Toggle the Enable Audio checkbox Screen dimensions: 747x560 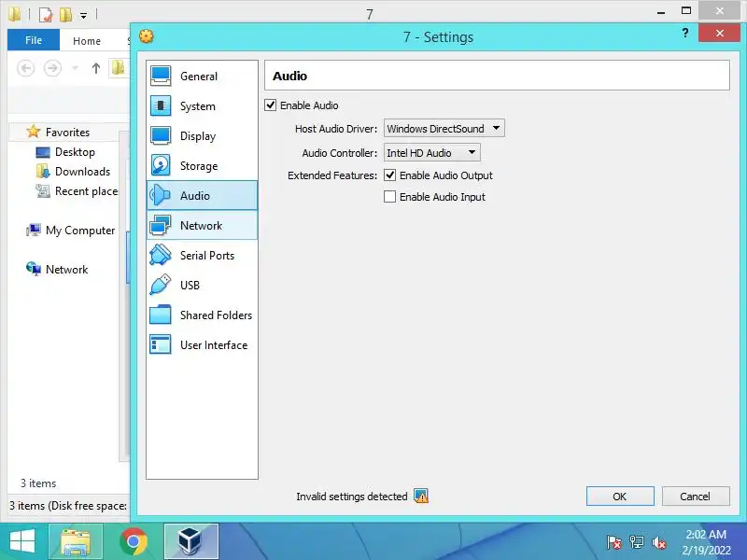[x=271, y=105]
